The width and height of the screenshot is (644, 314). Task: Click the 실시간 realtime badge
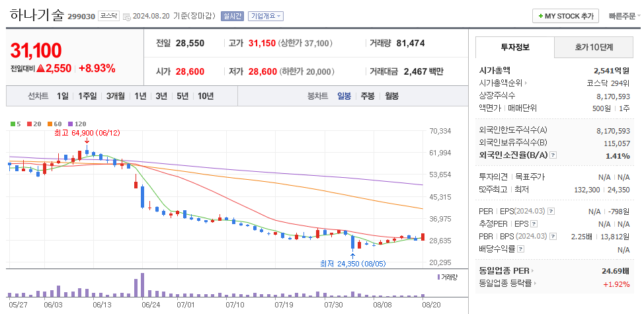click(x=232, y=17)
